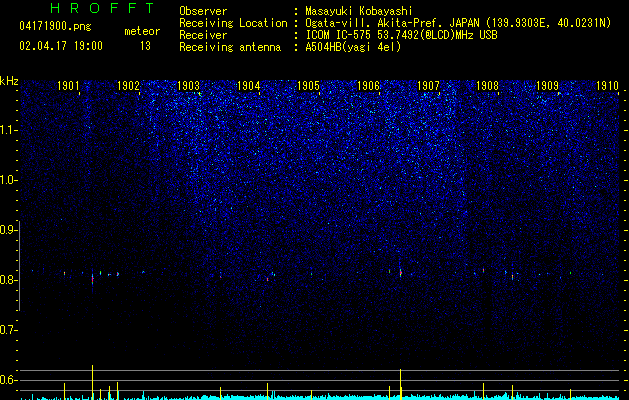Screen dimensions: 629x400
Task: Click the 0.6 kHz axis label
Action: point(8,380)
